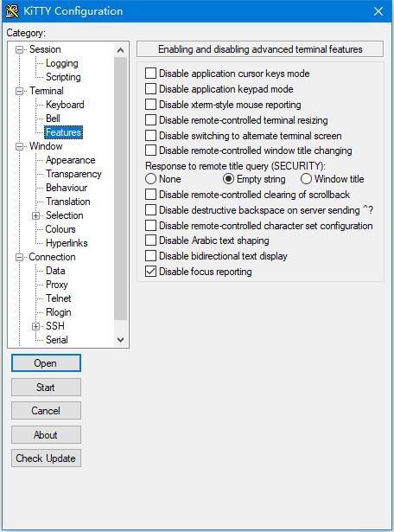
Task: Select the Keyboard category under Terminal
Action: point(65,105)
